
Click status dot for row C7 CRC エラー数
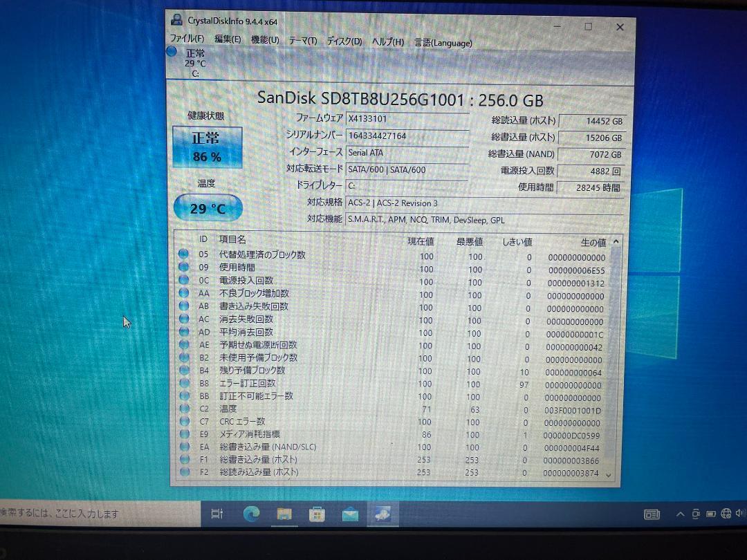(185, 421)
